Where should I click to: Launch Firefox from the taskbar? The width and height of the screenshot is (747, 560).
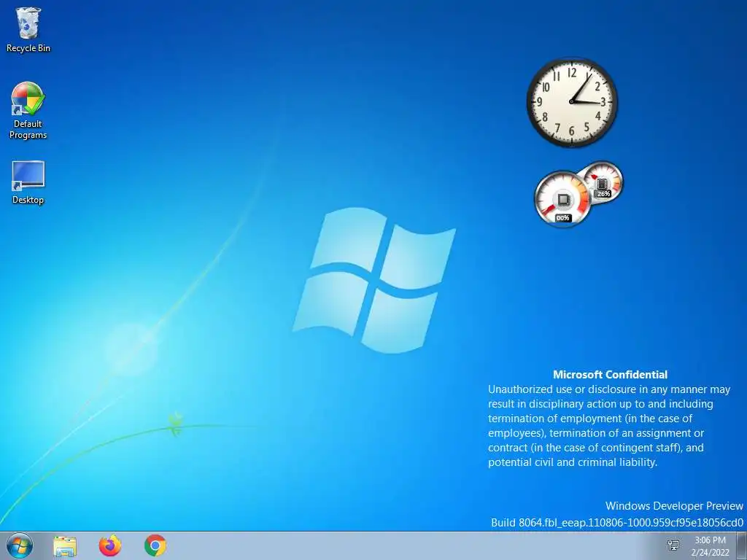[110, 545]
